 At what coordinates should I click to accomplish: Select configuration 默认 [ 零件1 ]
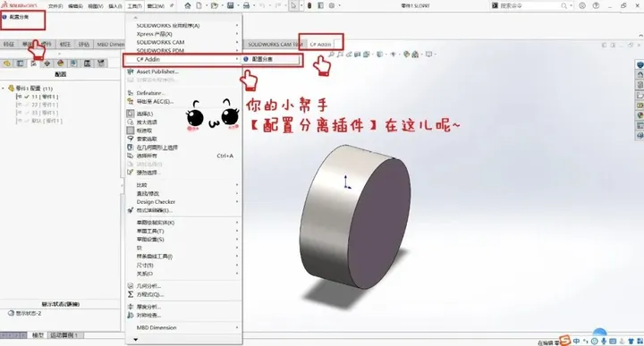point(47,121)
